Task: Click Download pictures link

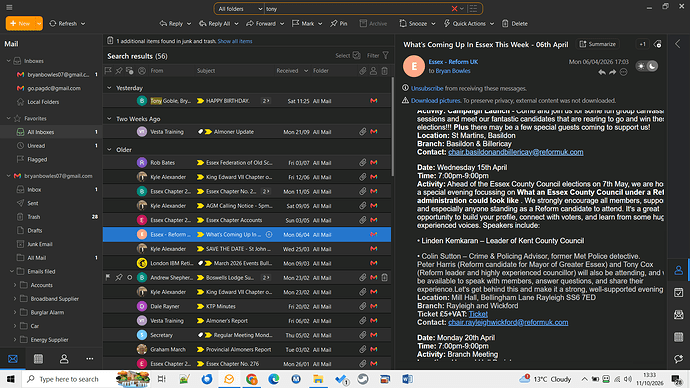Action: tap(436, 101)
